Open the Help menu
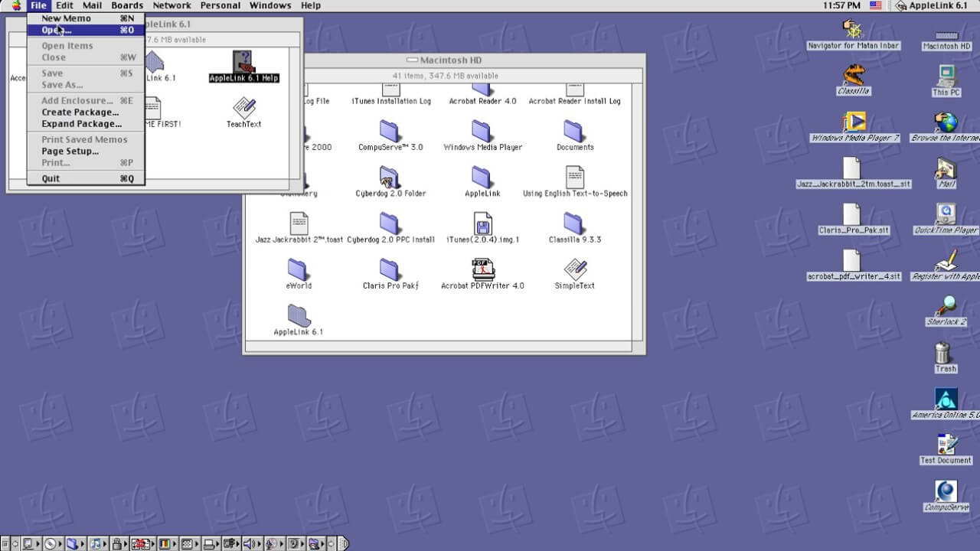Image resolution: width=980 pixels, height=551 pixels. 311,5
